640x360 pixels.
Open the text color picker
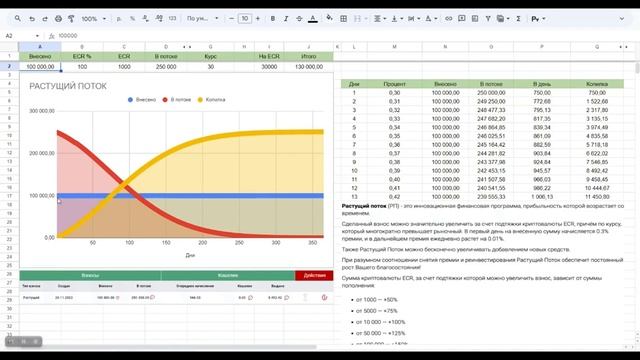pyautogui.click(x=313, y=19)
